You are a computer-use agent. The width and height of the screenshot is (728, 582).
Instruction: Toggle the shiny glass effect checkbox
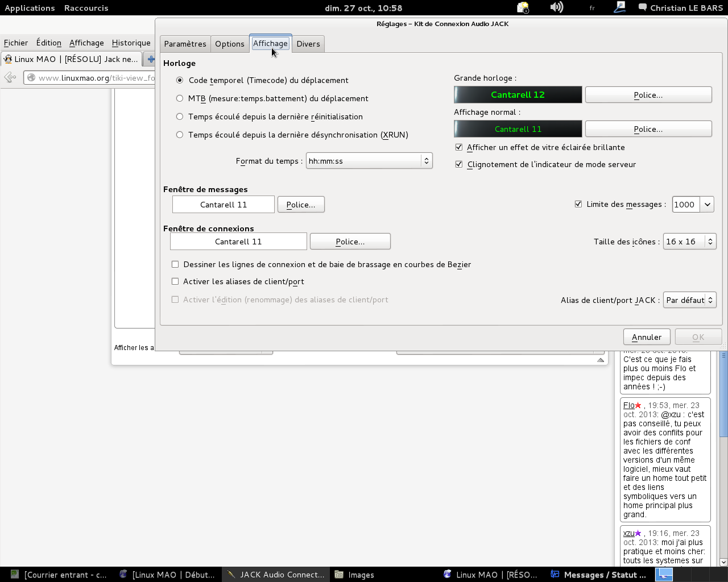point(459,147)
